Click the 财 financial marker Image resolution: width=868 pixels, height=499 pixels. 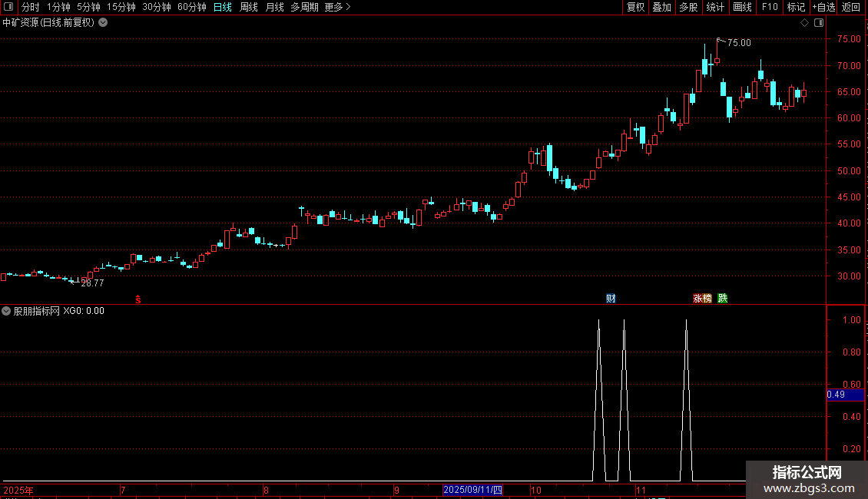tap(611, 298)
